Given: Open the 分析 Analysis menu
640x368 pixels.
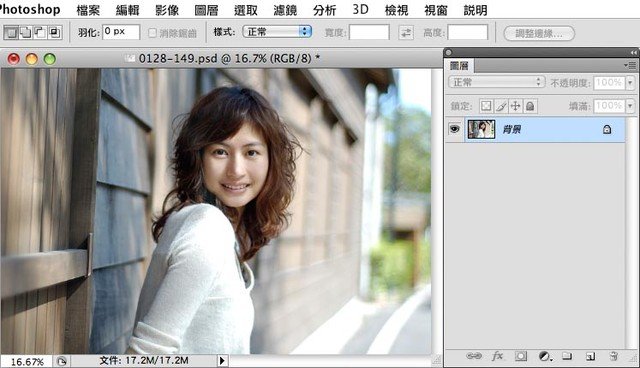Looking at the screenshot, I should 324,10.
